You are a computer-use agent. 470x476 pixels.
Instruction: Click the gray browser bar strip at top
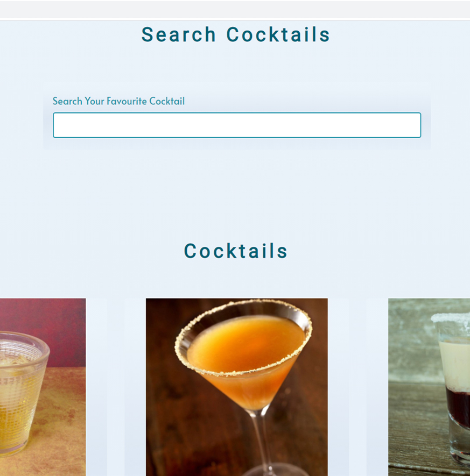235,9
